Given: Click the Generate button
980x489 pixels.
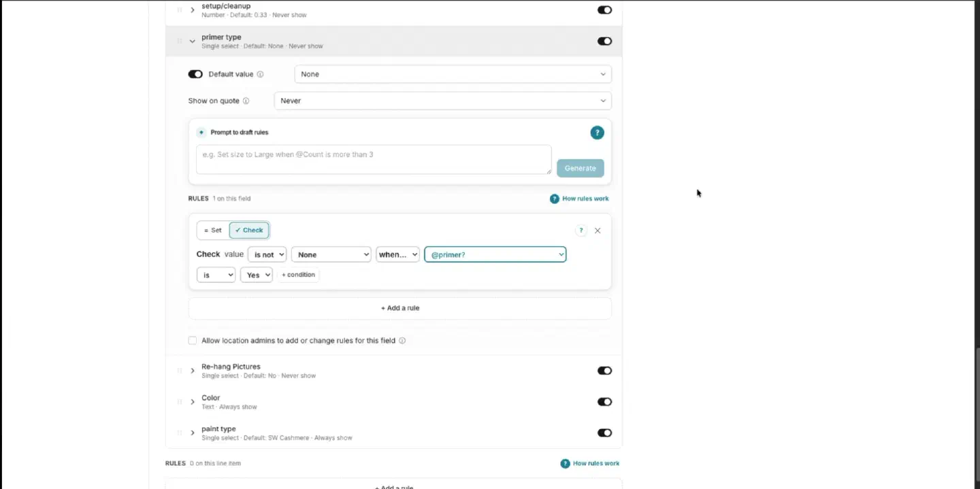Looking at the screenshot, I should pyautogui.click(x=580, y=168).
